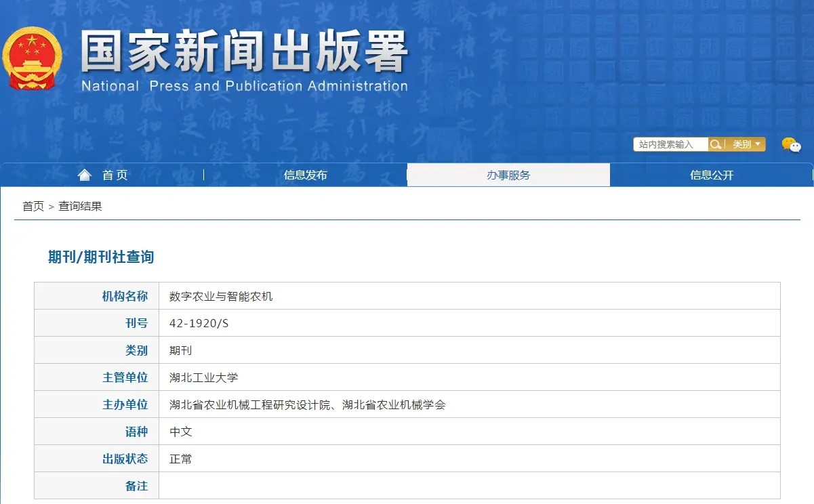Open the 办事服务 tab

tap(508, 174)
